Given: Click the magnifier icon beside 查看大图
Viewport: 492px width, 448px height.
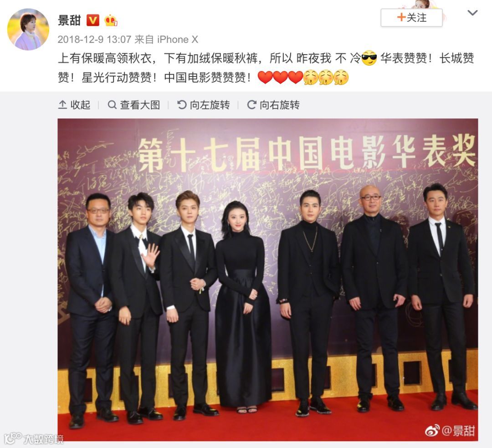Looking at the screenshot, I should 112,105.
